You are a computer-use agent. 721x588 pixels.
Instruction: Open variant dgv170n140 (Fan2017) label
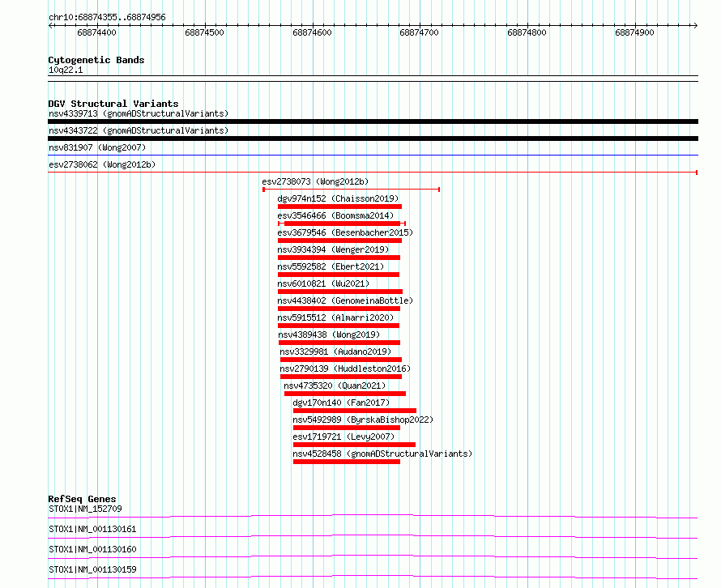[341, 403]
